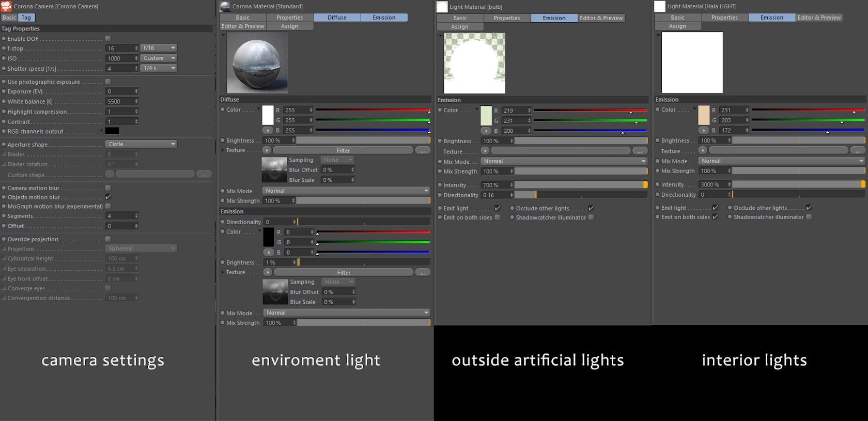Viewport: 868px width, 421px height.
Task: Click color mode button under bulb color swatch
Action: click(486, 131)
